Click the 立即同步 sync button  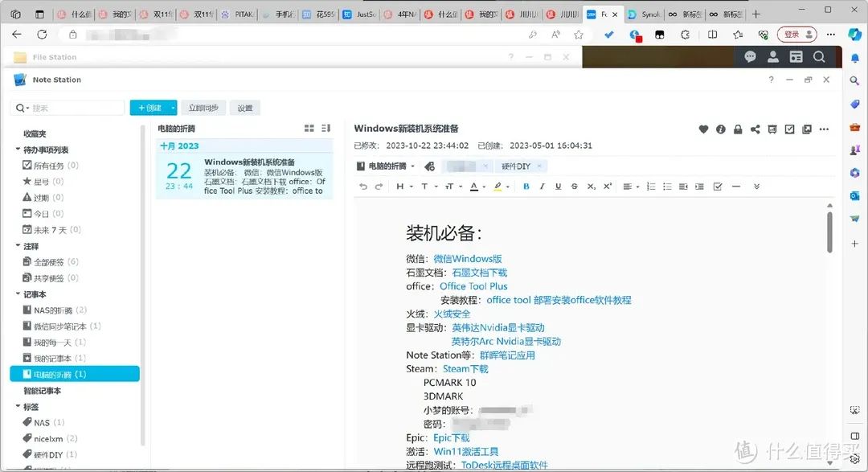[x=203, y=108]
